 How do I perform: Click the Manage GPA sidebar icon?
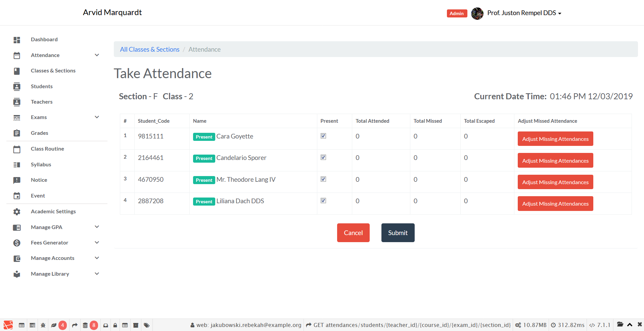[17, 227]
